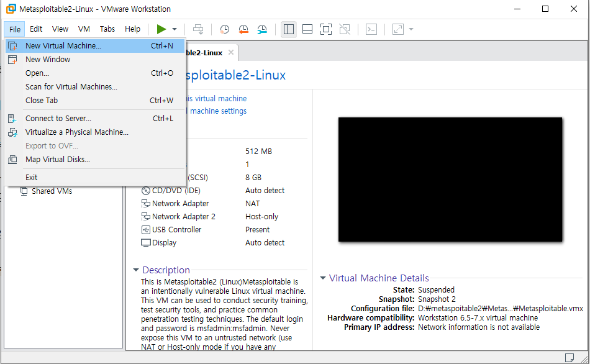Click the status bar message log icon
The height and width of the screenshot is (364, 590).
570,357
